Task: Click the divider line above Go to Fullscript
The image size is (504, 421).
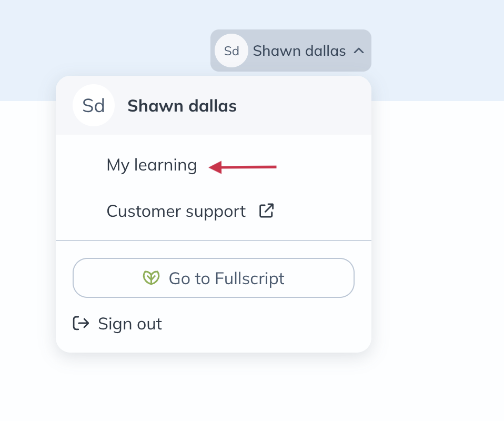Action: [214, 240]
